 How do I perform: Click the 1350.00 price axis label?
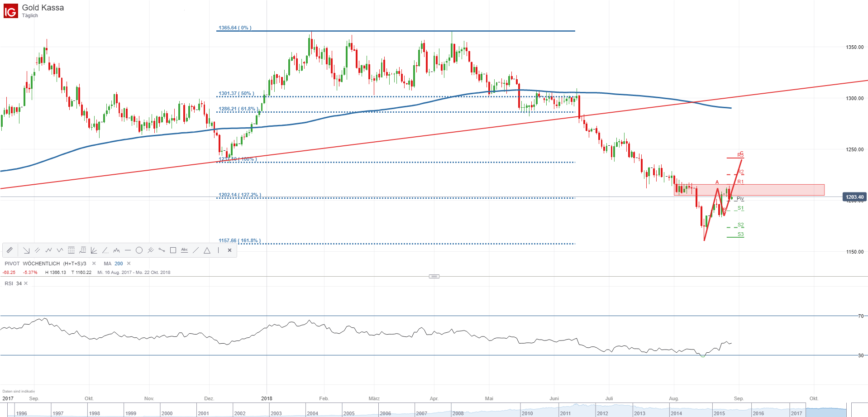tap(855, 47)
